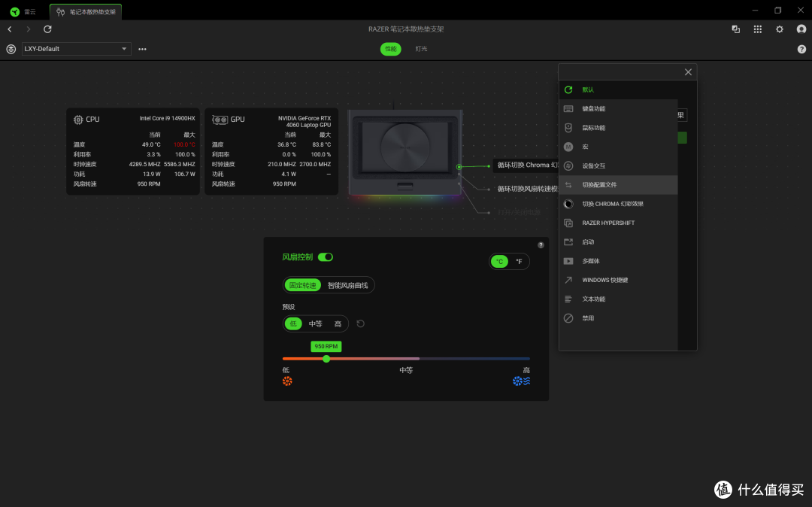Open the three-dot profile options menu
The width and height of the screenshot is (812, 507).
pos(142,49)
